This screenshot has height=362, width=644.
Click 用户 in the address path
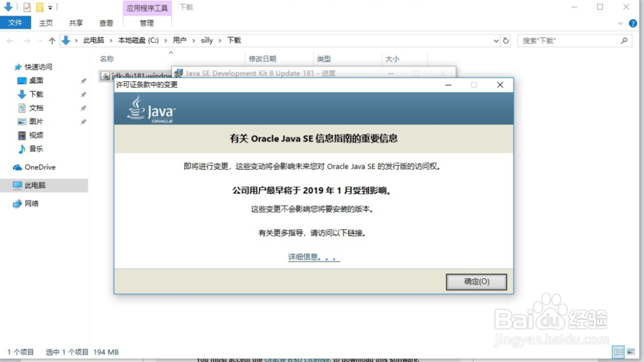180,41
